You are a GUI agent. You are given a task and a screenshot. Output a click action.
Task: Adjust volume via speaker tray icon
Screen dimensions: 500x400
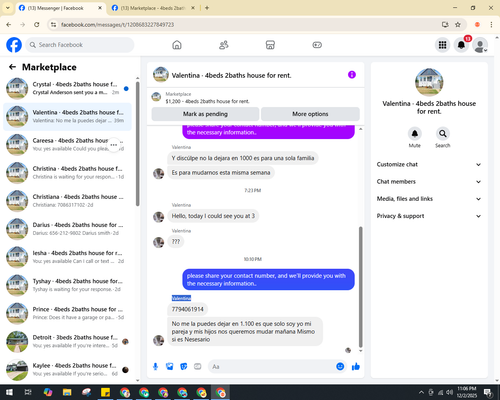point(450,392)
